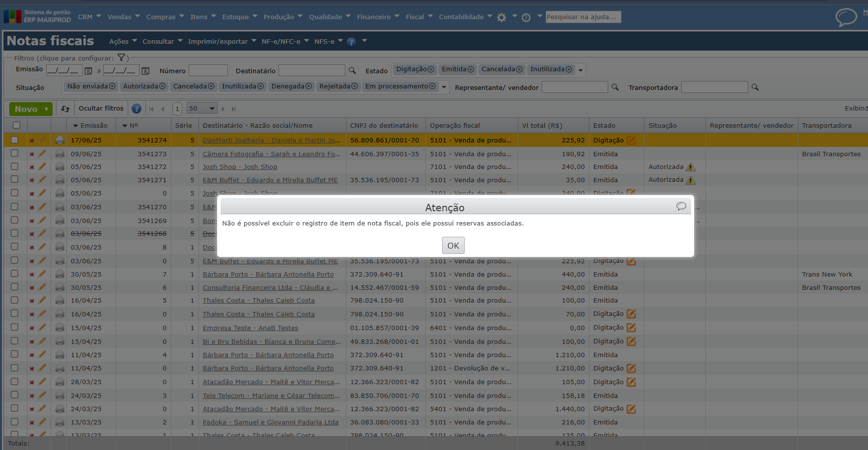Click the warning icon for invoice 3541271
Image resolution: width=868 pixels, height=450 pixels.
pos(691,180)
